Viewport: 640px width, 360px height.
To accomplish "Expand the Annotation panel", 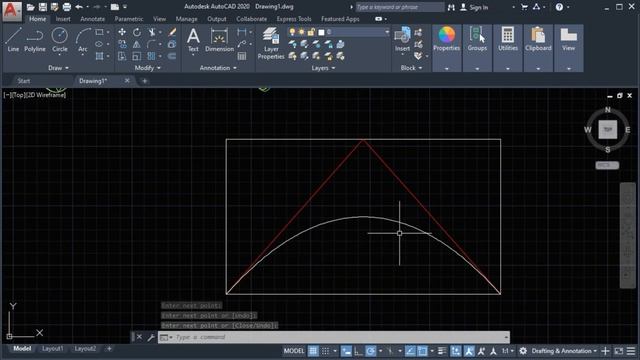I will (218, 68).
